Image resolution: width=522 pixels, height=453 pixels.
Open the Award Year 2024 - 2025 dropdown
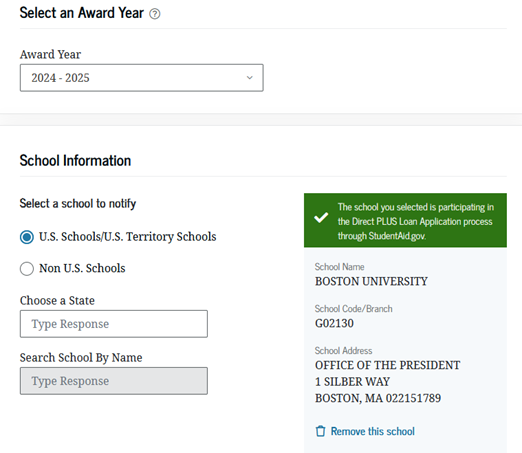click(142, 78)
